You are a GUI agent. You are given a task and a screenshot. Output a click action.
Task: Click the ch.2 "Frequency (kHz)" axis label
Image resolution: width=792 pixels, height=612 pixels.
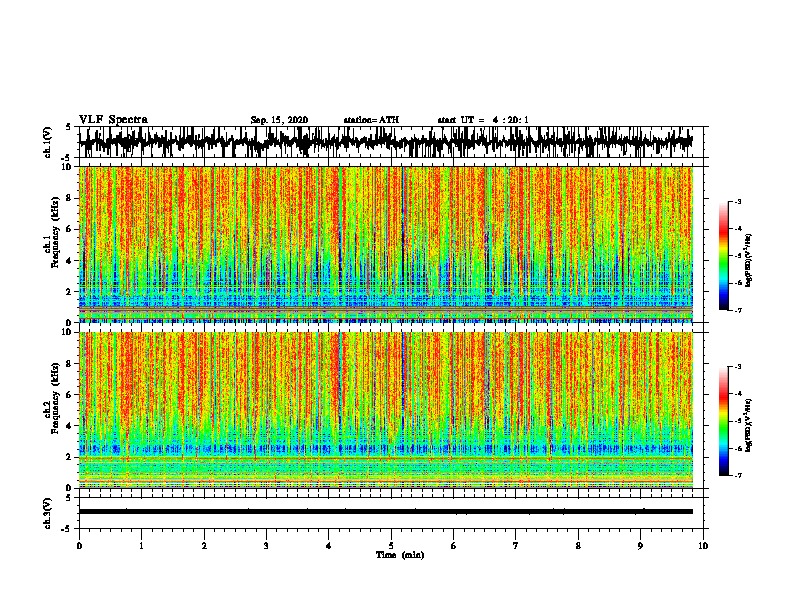[55, 398]
